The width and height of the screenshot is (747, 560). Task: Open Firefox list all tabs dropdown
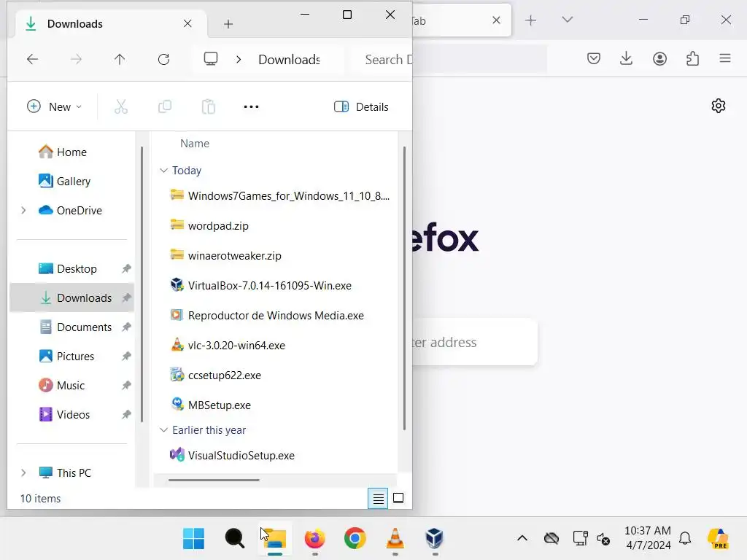567,20
